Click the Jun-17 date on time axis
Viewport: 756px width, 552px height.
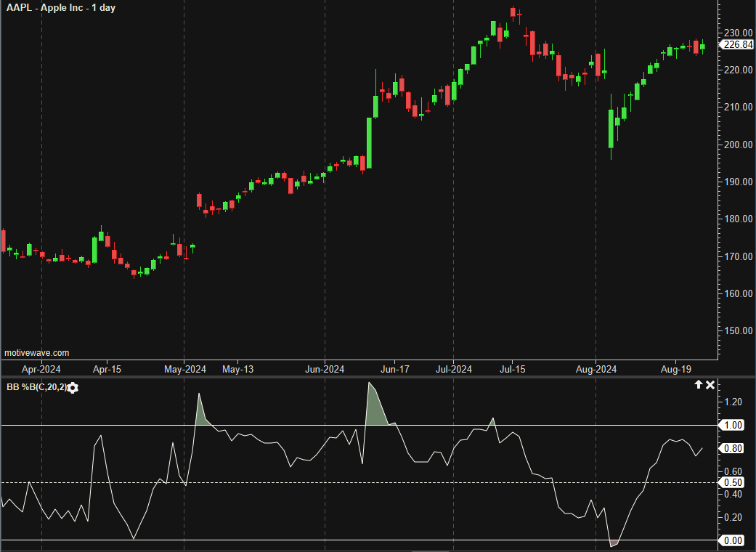point(395,370)
